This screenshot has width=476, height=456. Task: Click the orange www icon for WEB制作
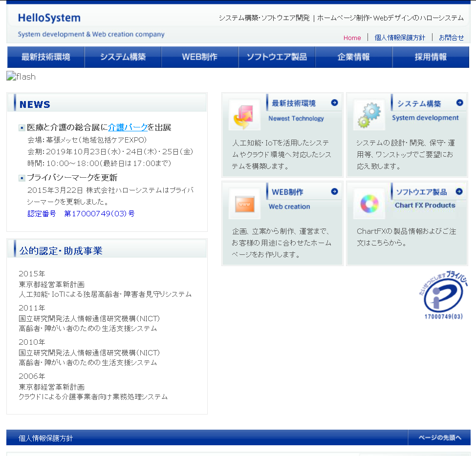click(244, 203)
